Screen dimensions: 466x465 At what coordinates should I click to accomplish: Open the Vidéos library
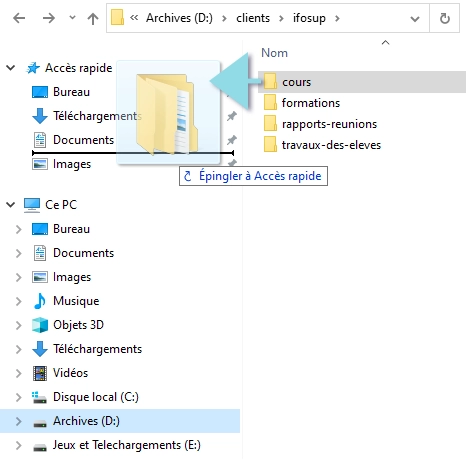point(70,373)
